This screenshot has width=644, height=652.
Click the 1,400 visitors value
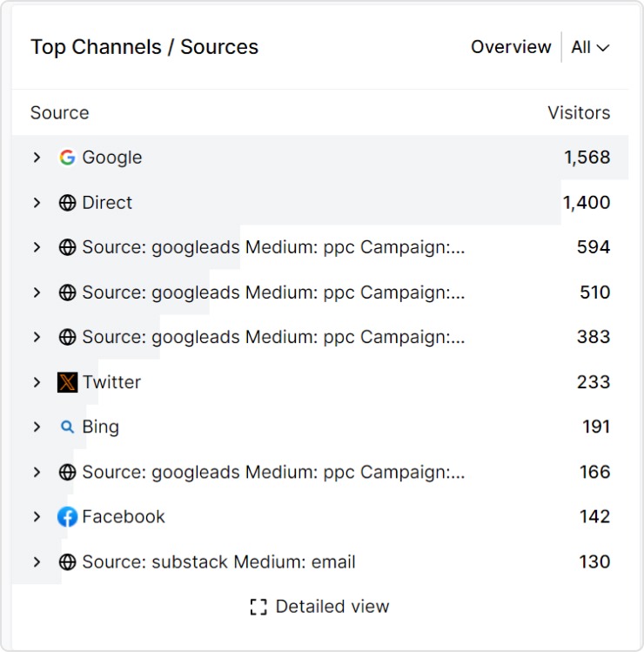[587, 203]
